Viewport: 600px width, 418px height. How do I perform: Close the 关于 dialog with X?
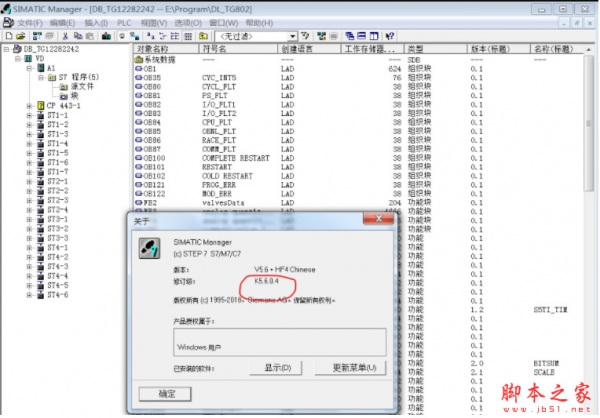378,218
